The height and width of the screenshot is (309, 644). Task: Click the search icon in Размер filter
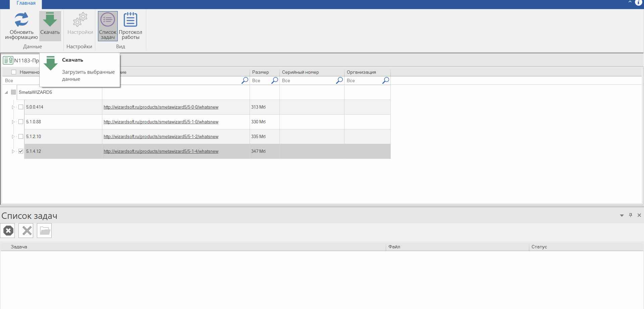pyautogui.click(x=275, y=80)
